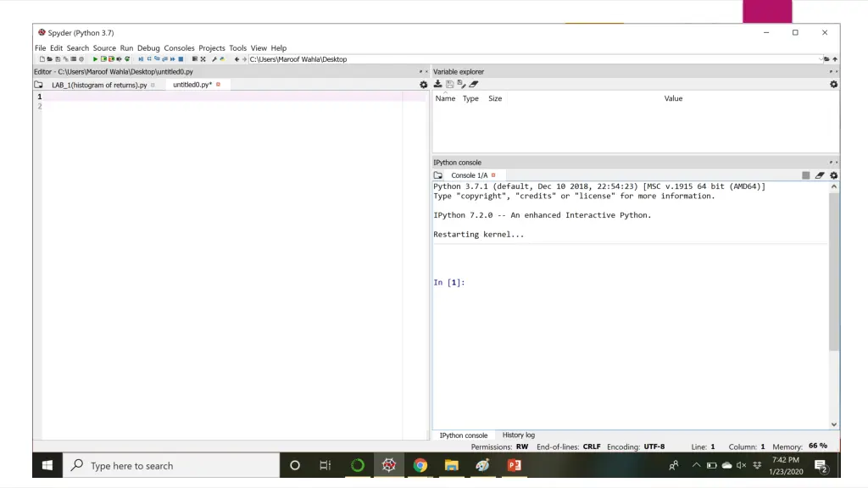Run cell and advance toolbar icon
The height and width of the screenshot is (488, 868).
111,59
